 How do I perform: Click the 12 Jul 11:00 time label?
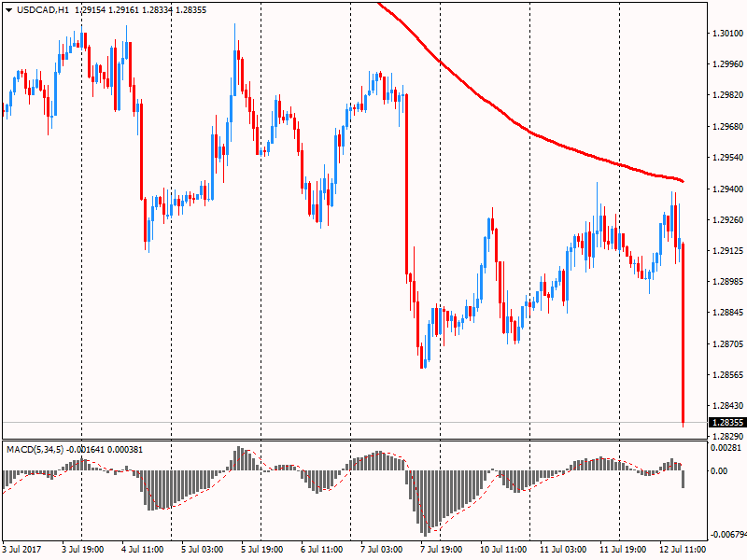(x=683, y=550)
